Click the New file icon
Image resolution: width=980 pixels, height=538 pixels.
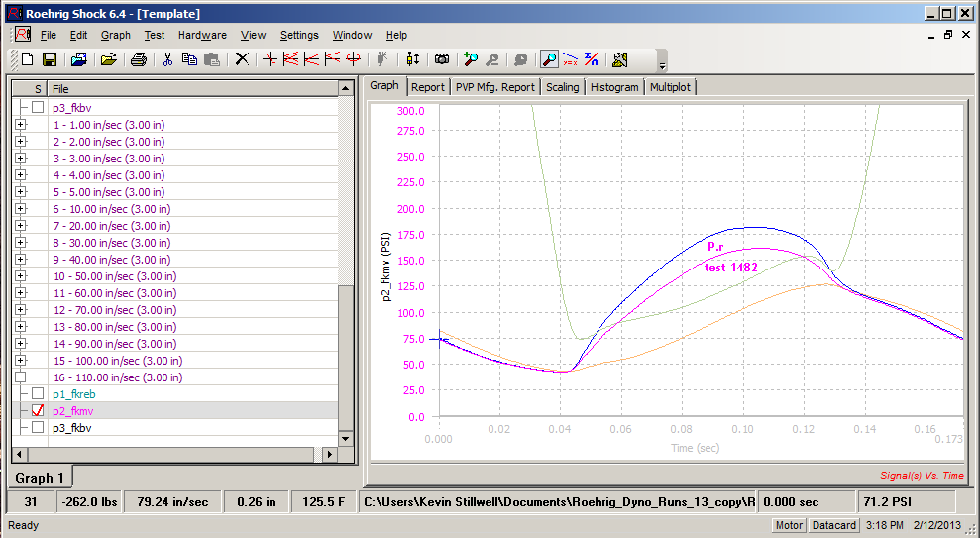[27, 59]
